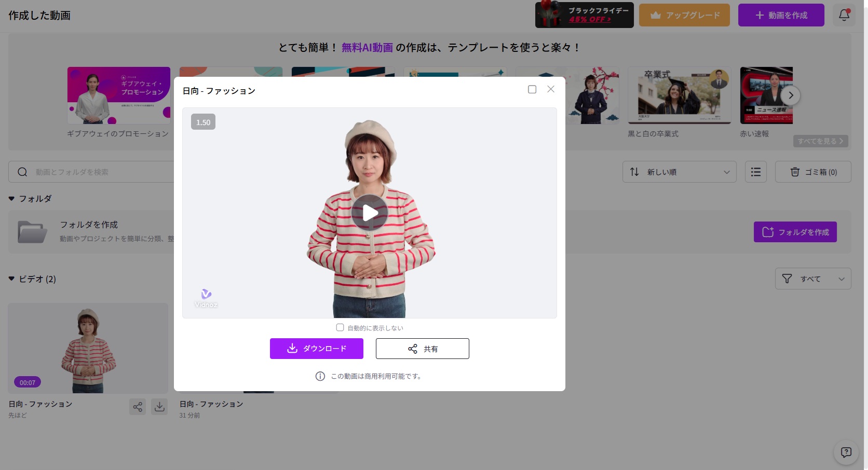Open the help chat icon
This screenshot has height=470, width=868.
click(x=846, y=452)
